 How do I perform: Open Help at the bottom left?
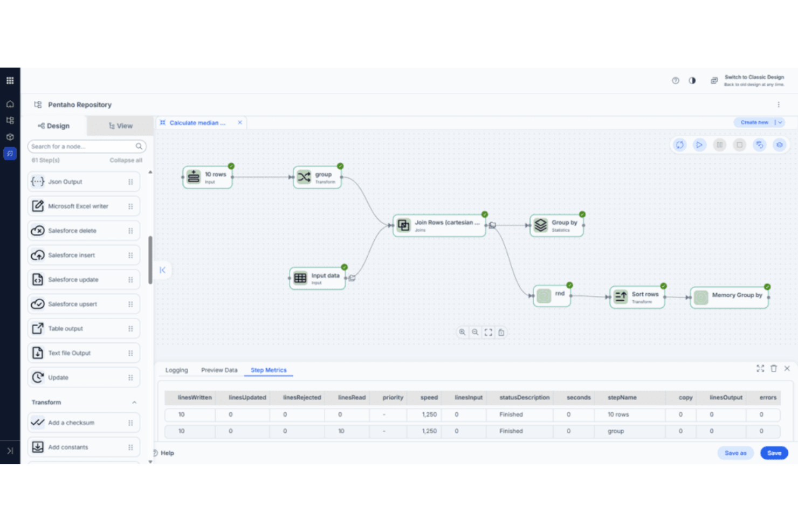[163, 453]
